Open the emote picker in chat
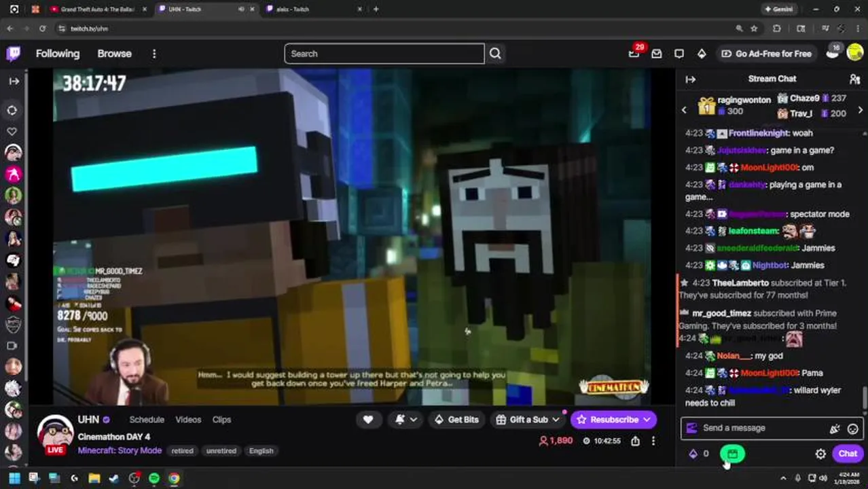 (x=852, y=429)
